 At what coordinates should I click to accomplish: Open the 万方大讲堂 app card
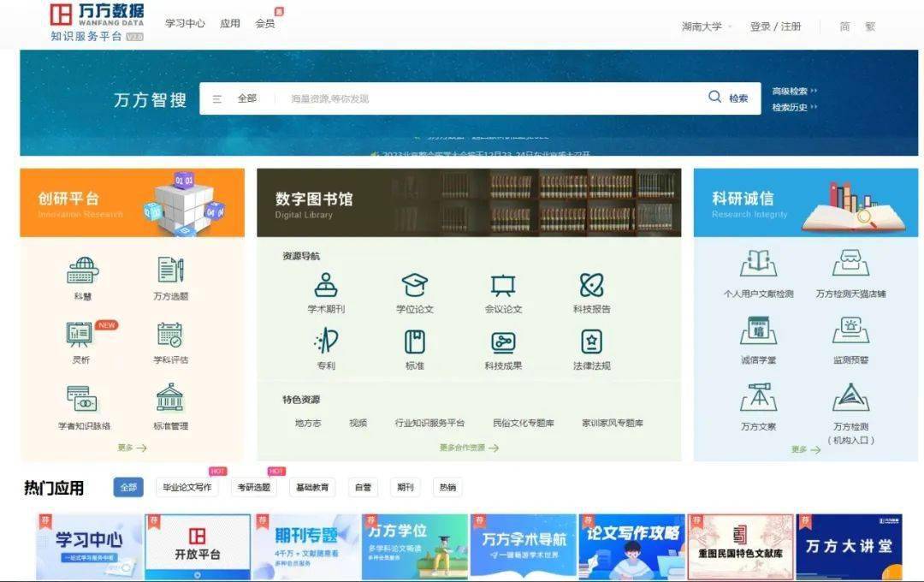(x=850, y=547)
